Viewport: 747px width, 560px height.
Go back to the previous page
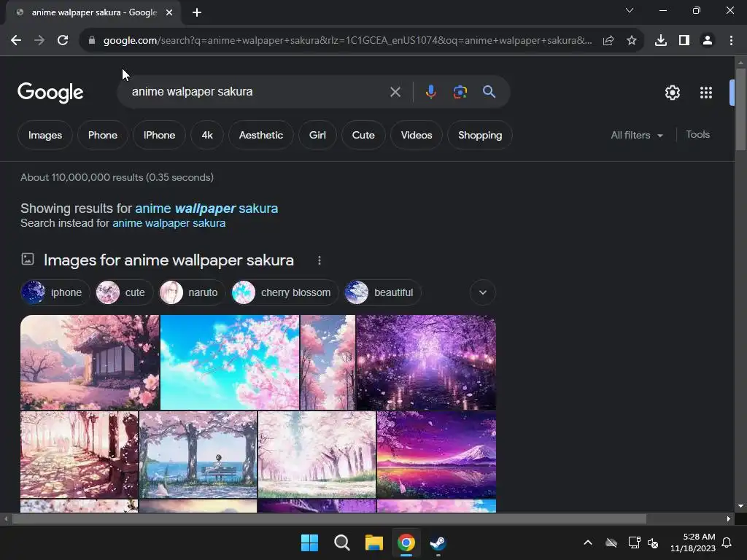pos(16,41)
